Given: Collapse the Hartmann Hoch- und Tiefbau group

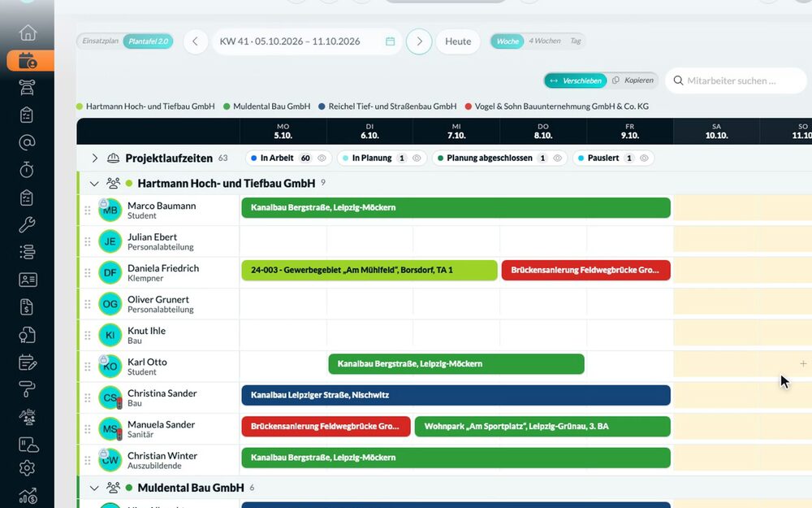Looking at the screenshot, I should coord(93,184).
